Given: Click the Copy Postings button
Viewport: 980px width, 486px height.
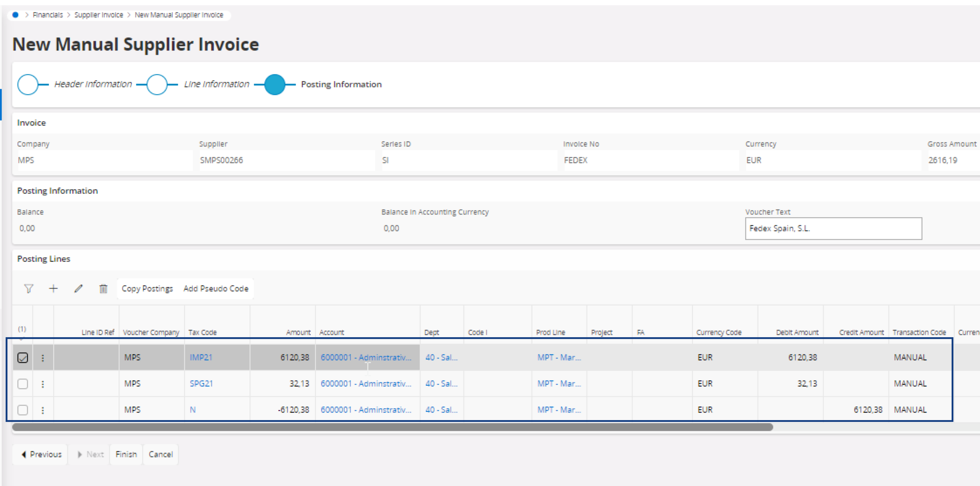Looking at the screenshot, I should [147, 289].
